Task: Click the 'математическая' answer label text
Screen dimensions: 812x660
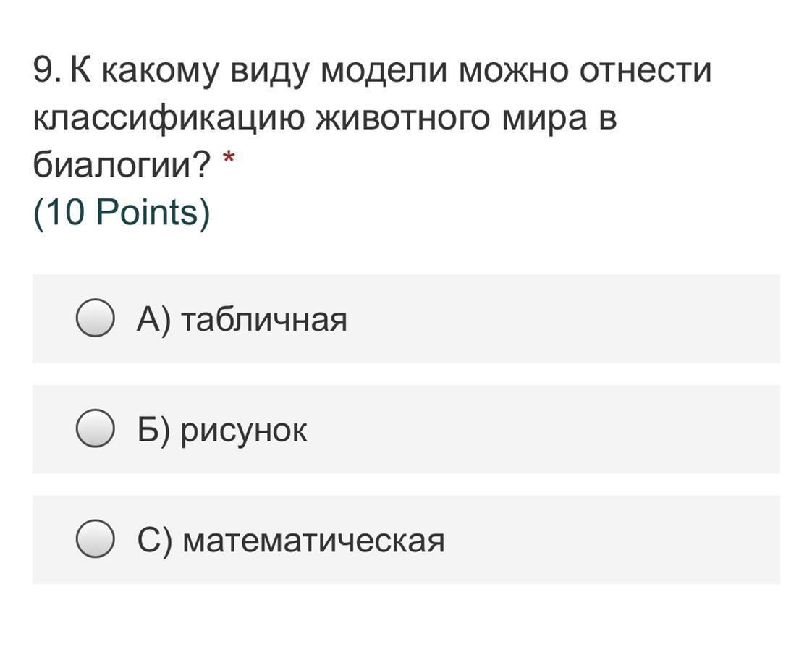Action: (x=314, y=541)
